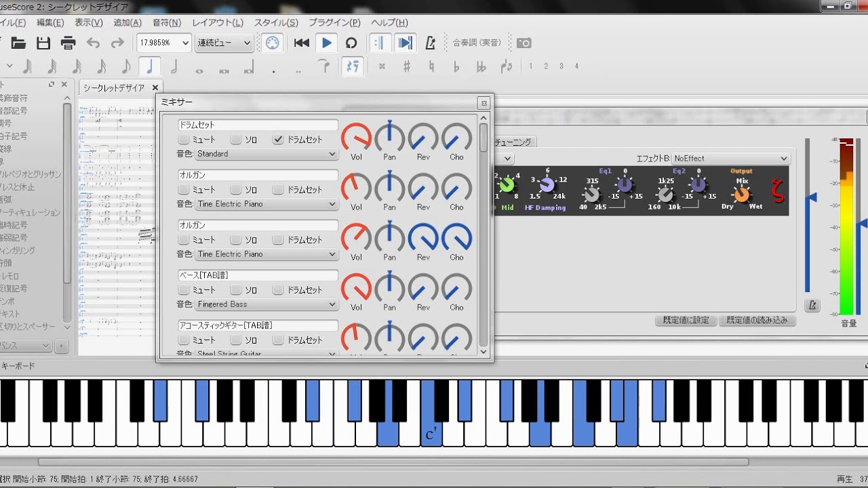This screenshot has width=868, height=488.
Task: Open a score file with folder icon
Action: tap(18, 43)
